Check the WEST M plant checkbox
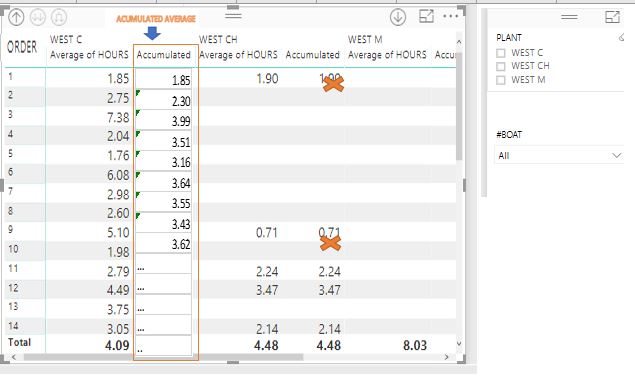Screen dimensions: 635x379 501,80
